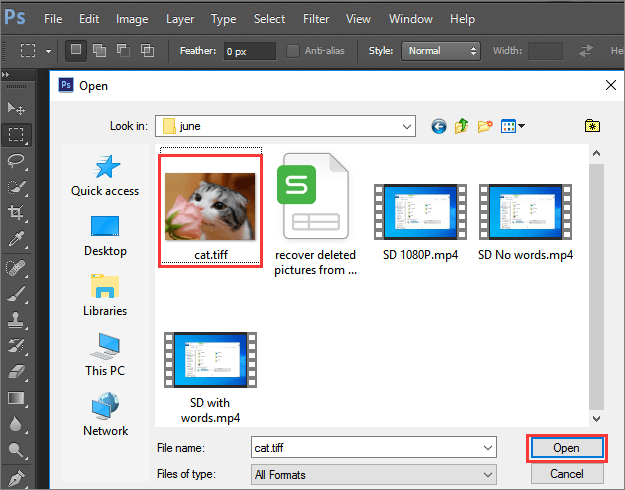
Task: Select the Crop tool
Action: pos(17,212)
